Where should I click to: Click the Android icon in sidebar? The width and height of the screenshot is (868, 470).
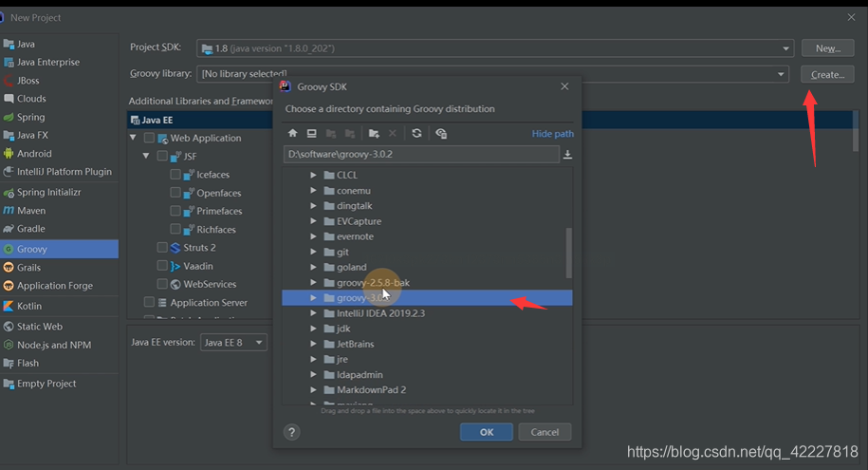(x=9, y=154)
